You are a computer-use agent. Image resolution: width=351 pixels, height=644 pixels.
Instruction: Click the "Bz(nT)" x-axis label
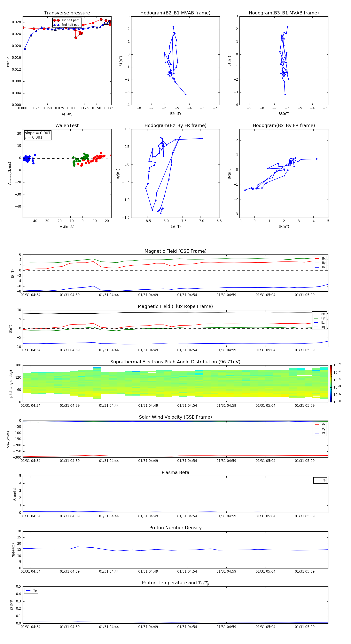click(175, 227)
